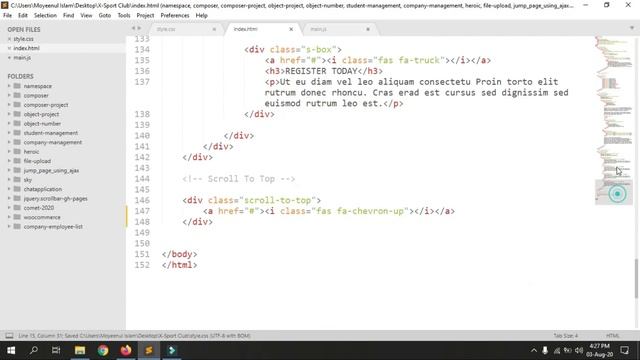Open the tab list dropdown arrow
The image size is (640, 360).
(632, 28)
